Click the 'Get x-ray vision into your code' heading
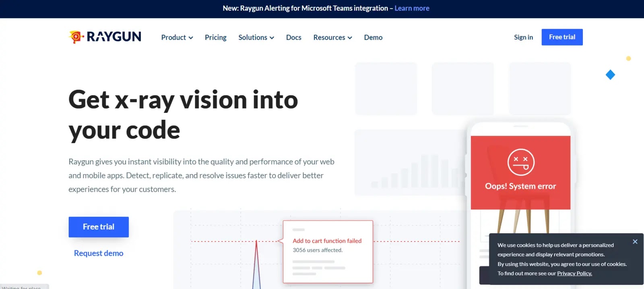This screenshot has width=644, height=289. [184, 115]
